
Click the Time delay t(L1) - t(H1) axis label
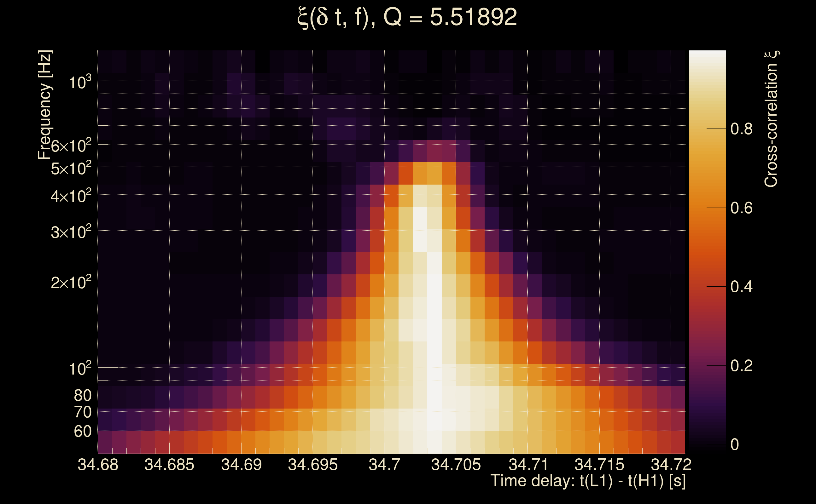[x=588, y=481]
